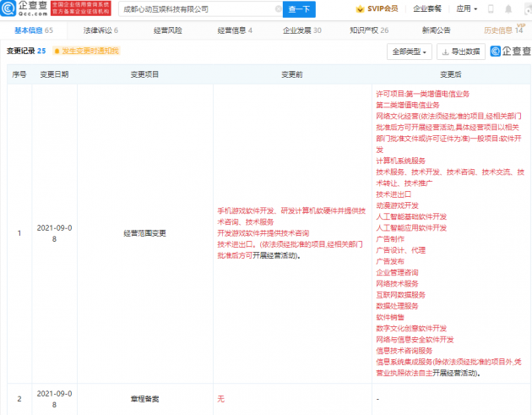Switch to the 经营风险 tab
The width and height of the screenshot is (532, 415).
168,30
